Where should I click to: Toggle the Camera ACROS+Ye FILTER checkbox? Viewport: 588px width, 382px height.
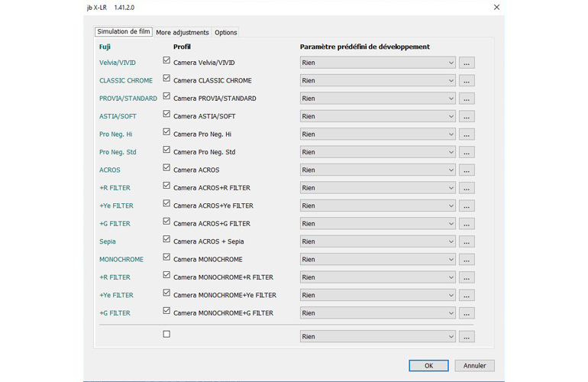(166, 204)
